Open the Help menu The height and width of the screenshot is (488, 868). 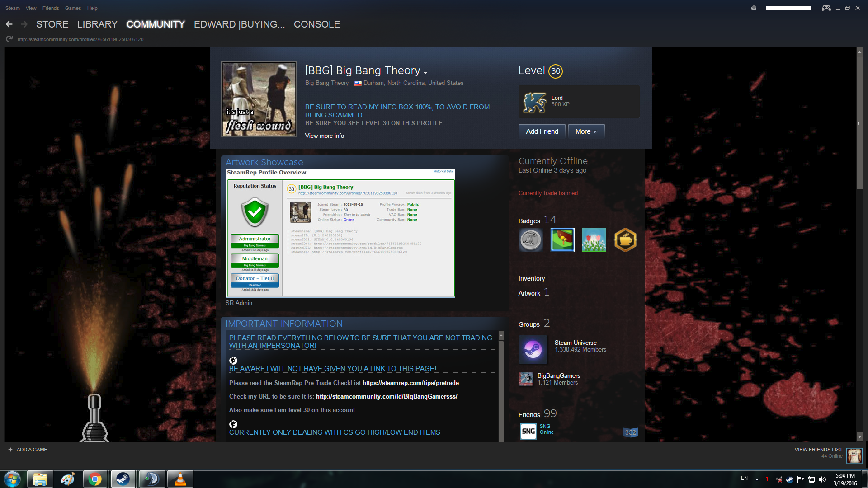point(92,8)
